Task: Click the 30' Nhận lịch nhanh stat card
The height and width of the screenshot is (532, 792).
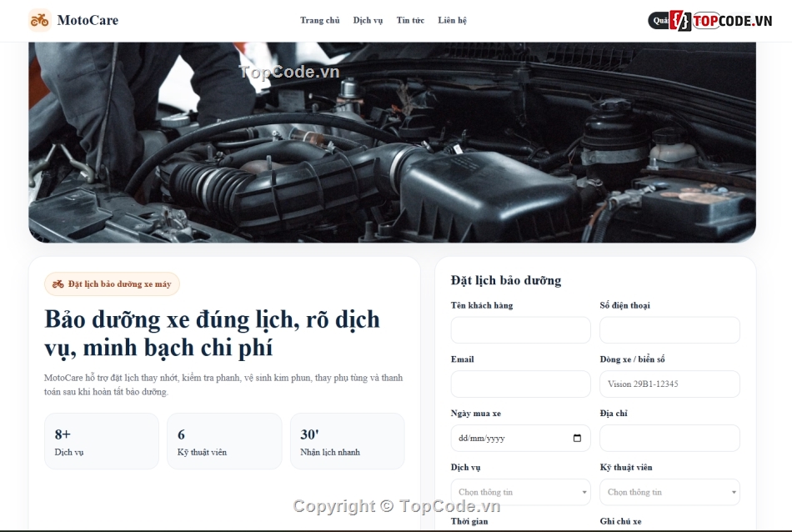Action: click(348, 441)
